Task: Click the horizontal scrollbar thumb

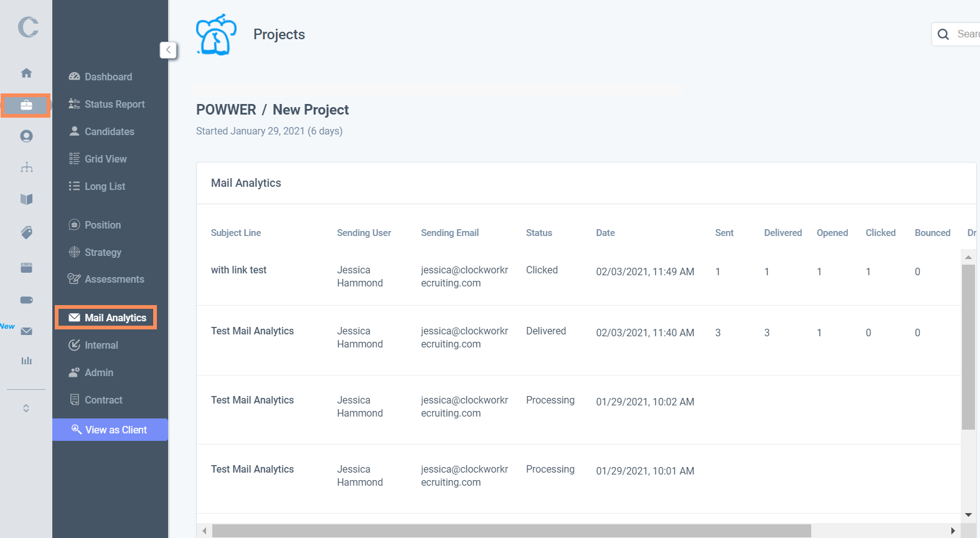Action: point(511,531)
